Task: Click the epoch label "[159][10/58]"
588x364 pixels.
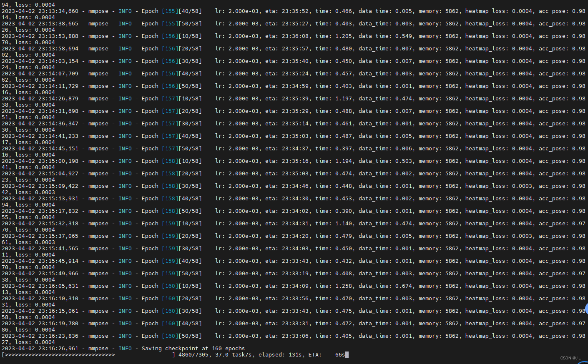Action: pyautogui.click(x=181, y=224)
